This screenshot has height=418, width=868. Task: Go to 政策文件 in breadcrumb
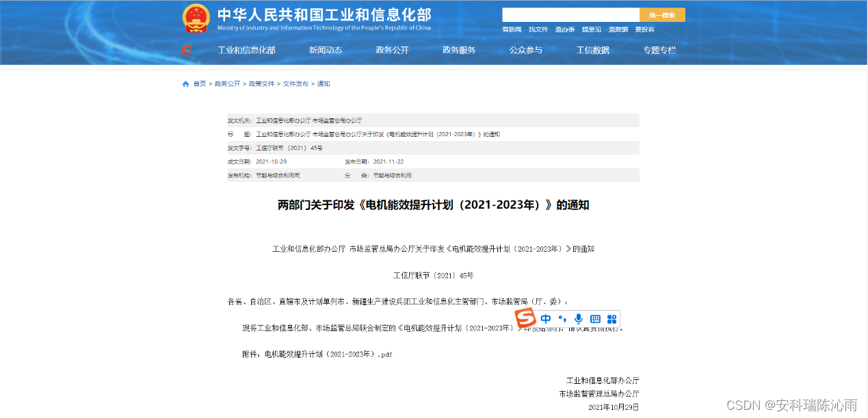click(x=262, y=83)
